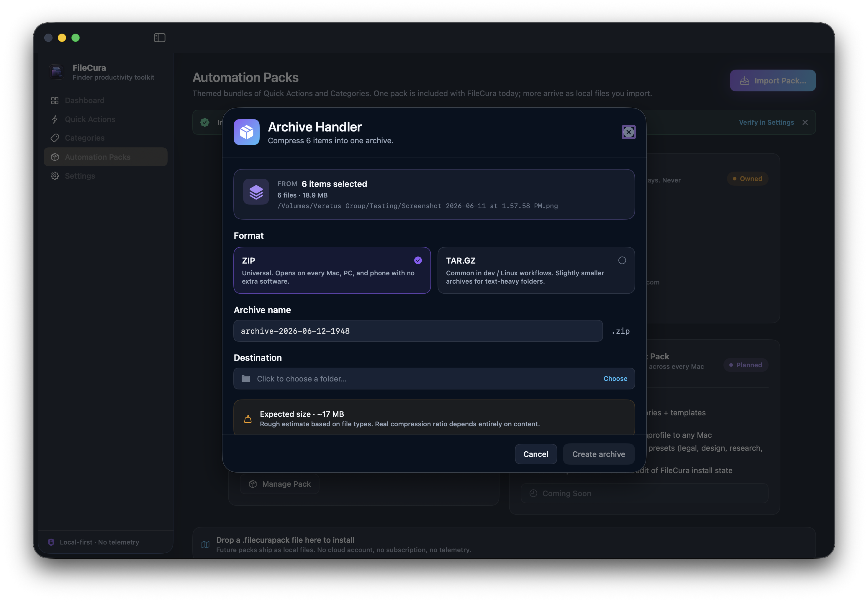This screenshot has height=602, width=868.
Task: Click the '6 items selected' text
Action: point(334,184)
